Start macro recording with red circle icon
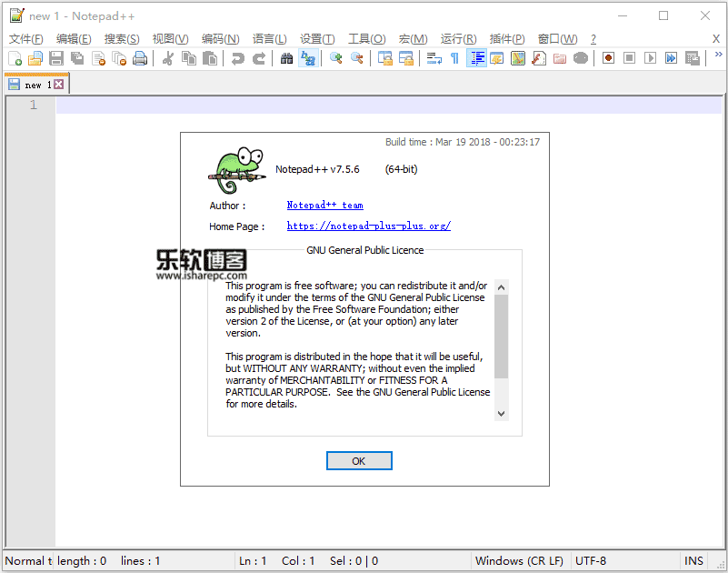Image resolution: width=728 pixels, height=573 pixels. [608, 58]
